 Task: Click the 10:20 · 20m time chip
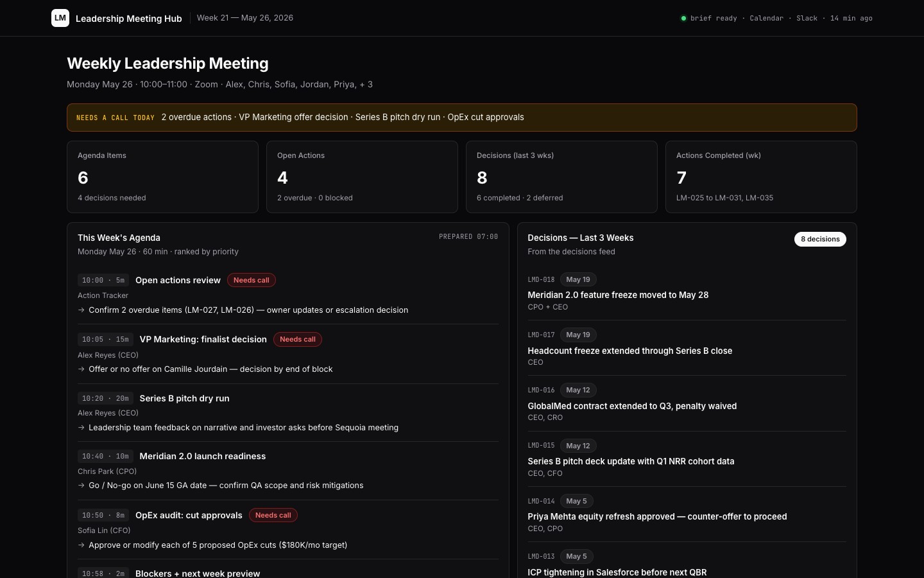pyautogui.click(x=105, y=398)
